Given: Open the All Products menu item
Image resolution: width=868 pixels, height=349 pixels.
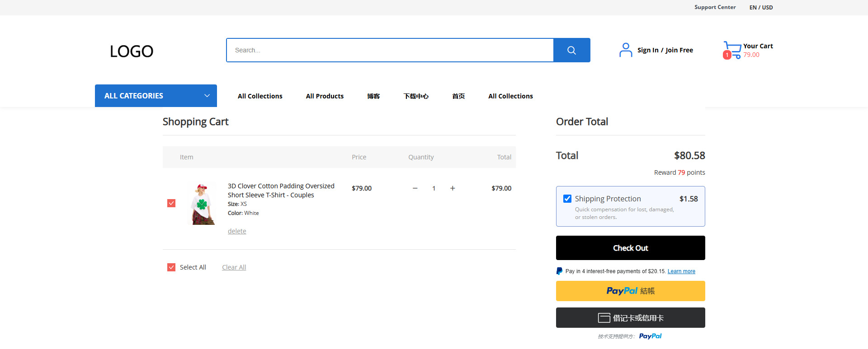Looking at the screenshot, I should tap(325, 96).
